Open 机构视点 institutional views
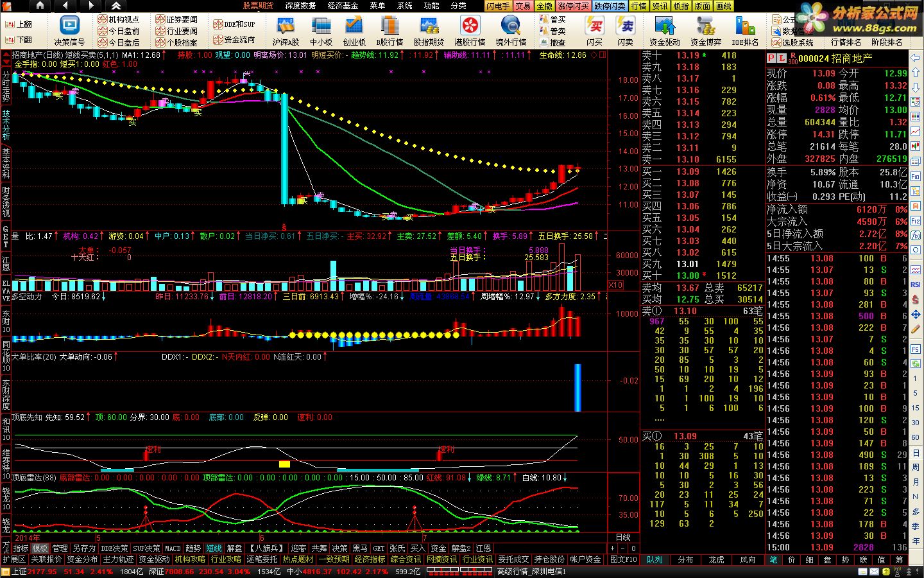Image resolution: width=924 pixels, height=578 pixels. (x=119, y=20)
